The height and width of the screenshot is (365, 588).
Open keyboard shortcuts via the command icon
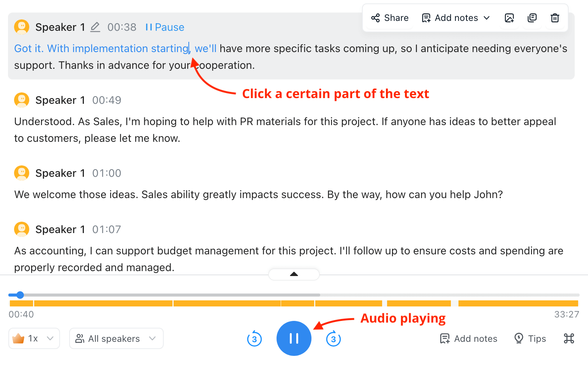[x=569, y=338]
